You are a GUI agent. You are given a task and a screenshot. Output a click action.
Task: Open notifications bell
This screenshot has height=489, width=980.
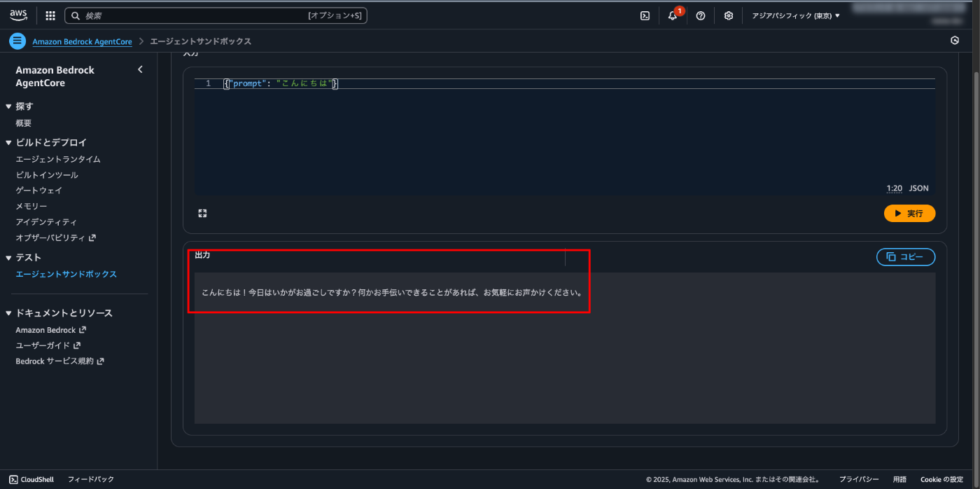(673, 15)
